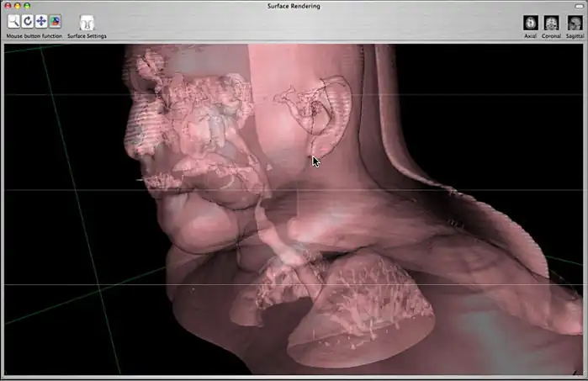Select the rotate mouse tool

coord(27,22)
